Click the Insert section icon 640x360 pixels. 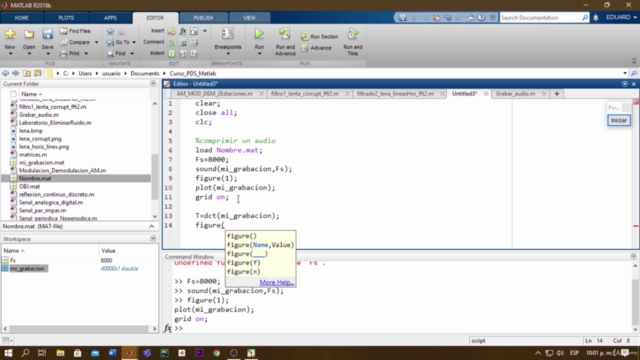point(171,31)
